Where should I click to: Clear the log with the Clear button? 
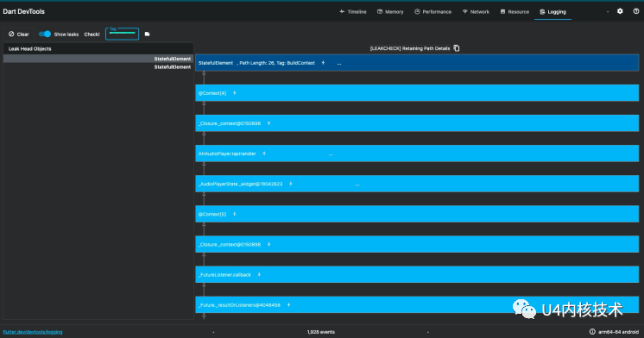click(19, 34)
